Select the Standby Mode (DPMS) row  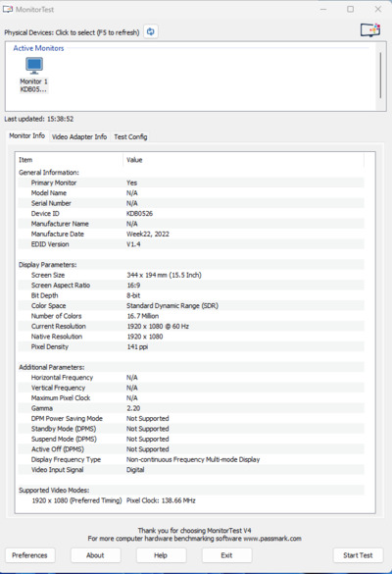tap(191, 429)
